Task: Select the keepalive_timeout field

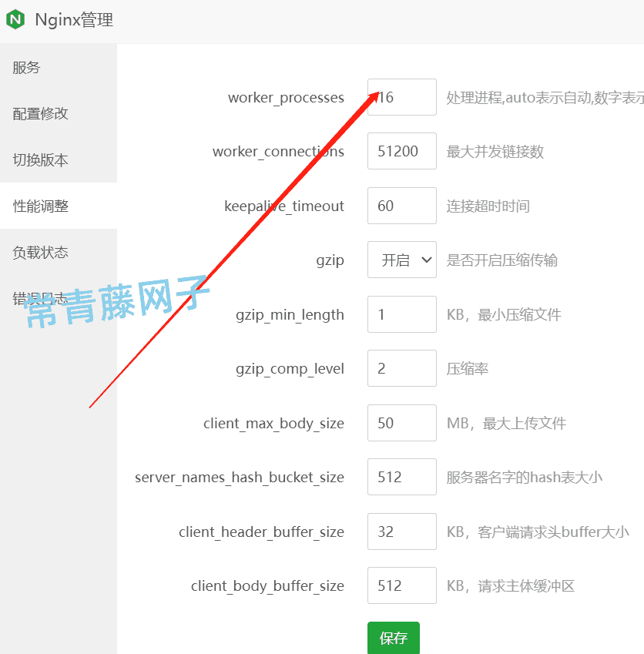Action: pos(401,206)
